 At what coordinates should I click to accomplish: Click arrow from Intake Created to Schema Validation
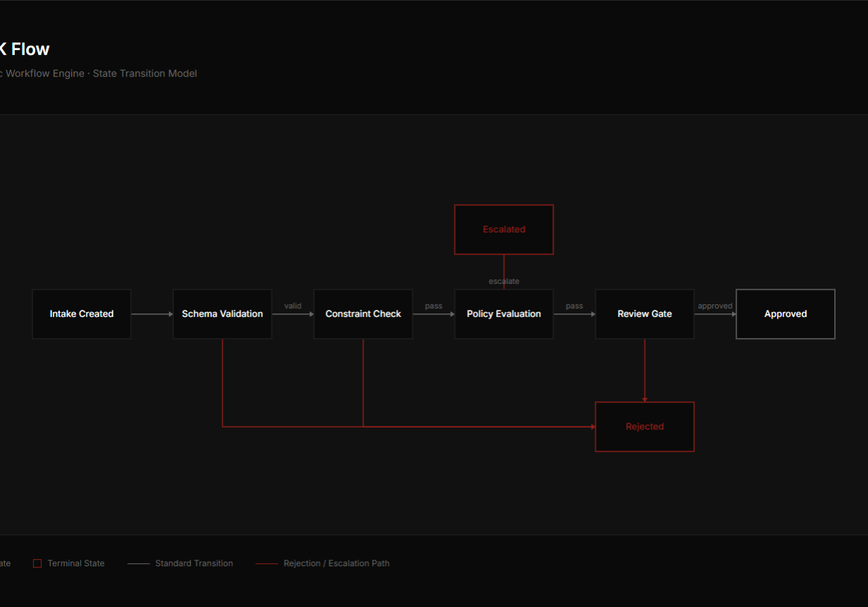coord(152,314)
